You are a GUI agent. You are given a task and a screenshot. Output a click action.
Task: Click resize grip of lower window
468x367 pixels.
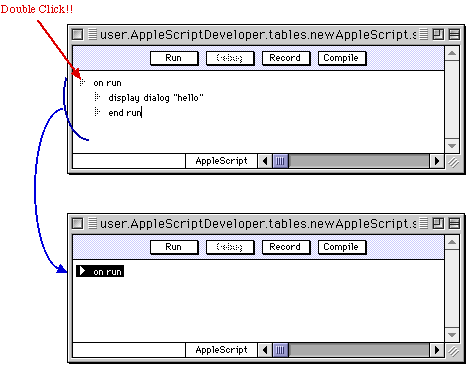[x=453, y=351]
